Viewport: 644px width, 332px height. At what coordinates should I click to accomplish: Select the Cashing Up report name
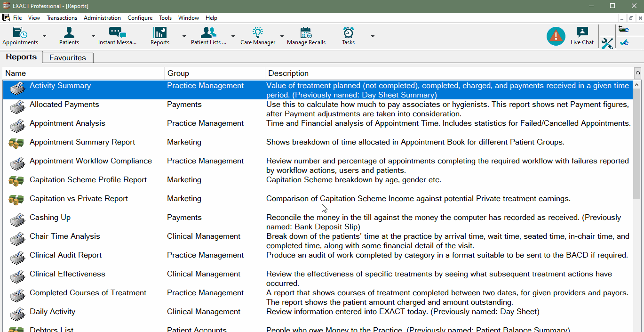pyautogui.click(x=50, y=218)
